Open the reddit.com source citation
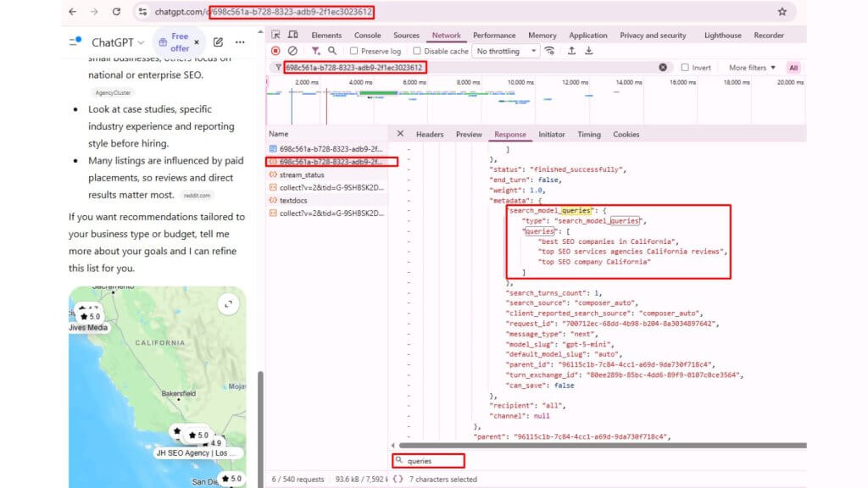 (x=197, y=196)
